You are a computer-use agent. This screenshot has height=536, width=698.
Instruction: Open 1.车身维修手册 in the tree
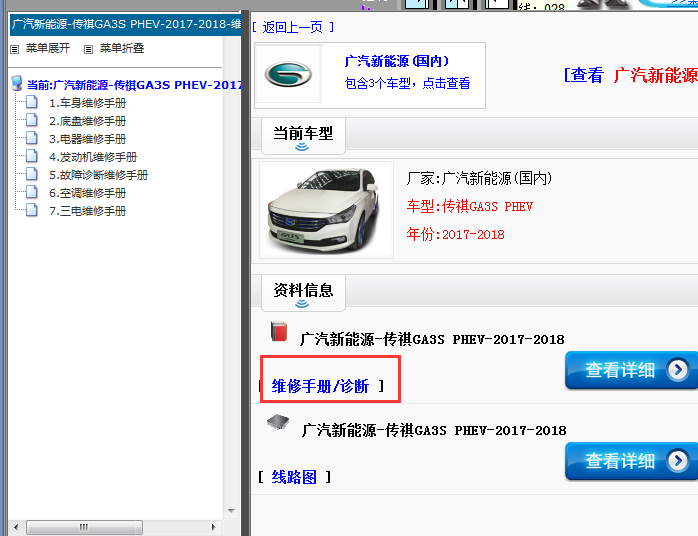coord(87,103)
